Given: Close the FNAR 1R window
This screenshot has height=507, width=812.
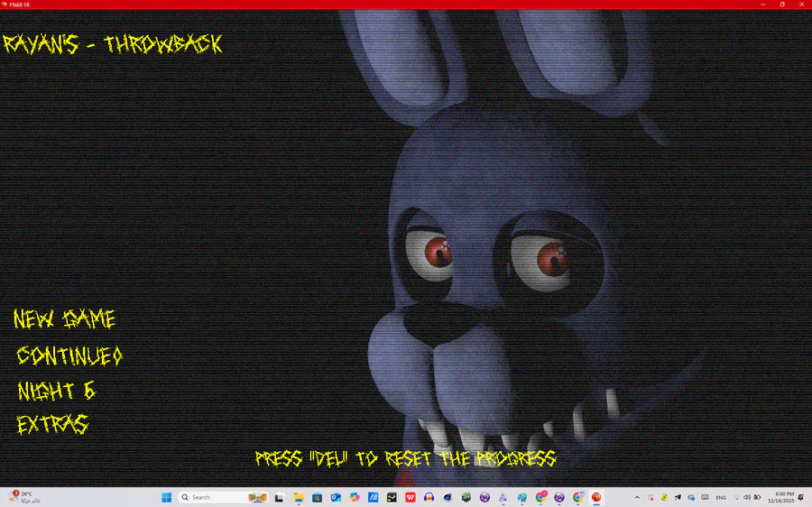Looking at the screenshot, I should (x=802, y=5).
